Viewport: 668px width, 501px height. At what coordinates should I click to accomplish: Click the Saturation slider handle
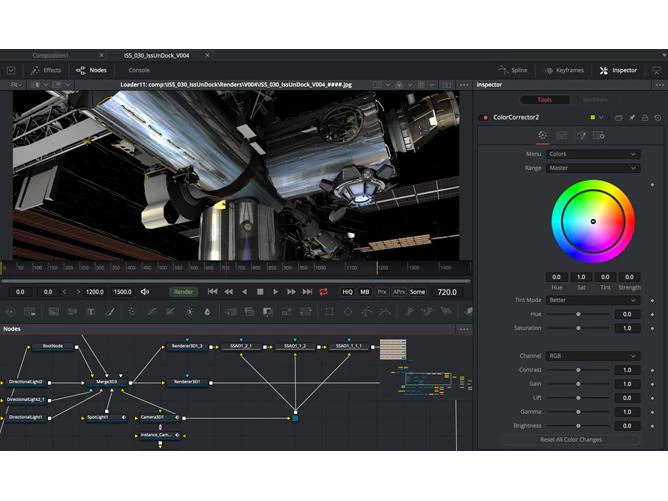click(x=578, y=328)
